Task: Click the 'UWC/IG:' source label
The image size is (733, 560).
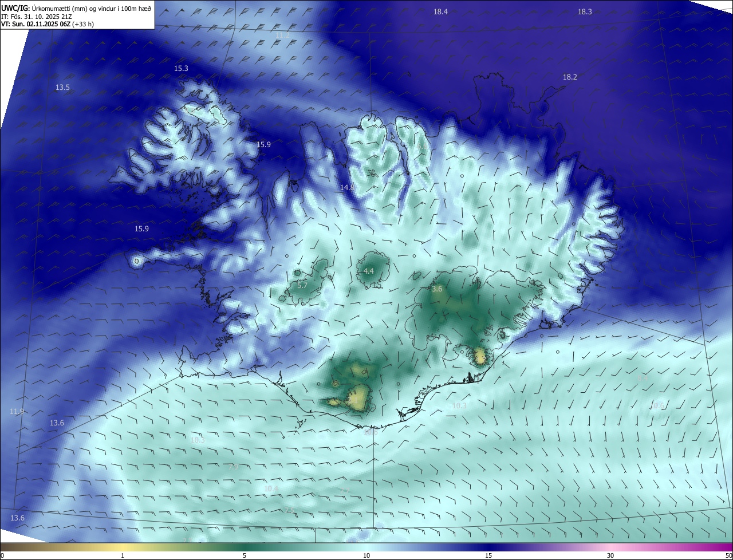Action: [x=14, y=8]
